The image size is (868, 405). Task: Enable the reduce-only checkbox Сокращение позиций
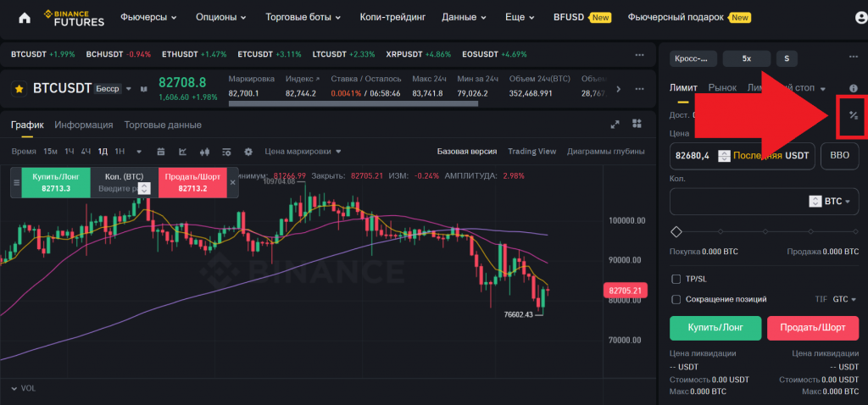point(676,299)
